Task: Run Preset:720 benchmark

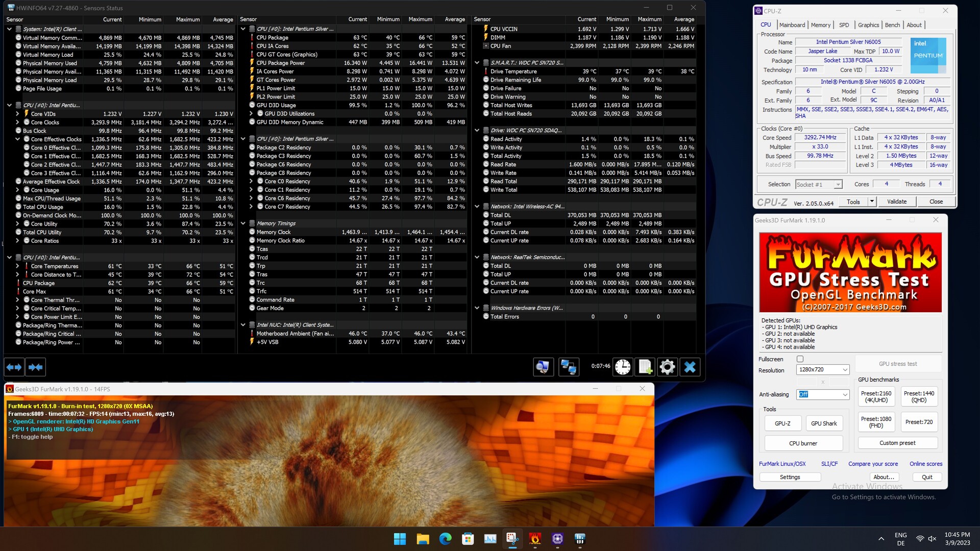Action: 919,422
